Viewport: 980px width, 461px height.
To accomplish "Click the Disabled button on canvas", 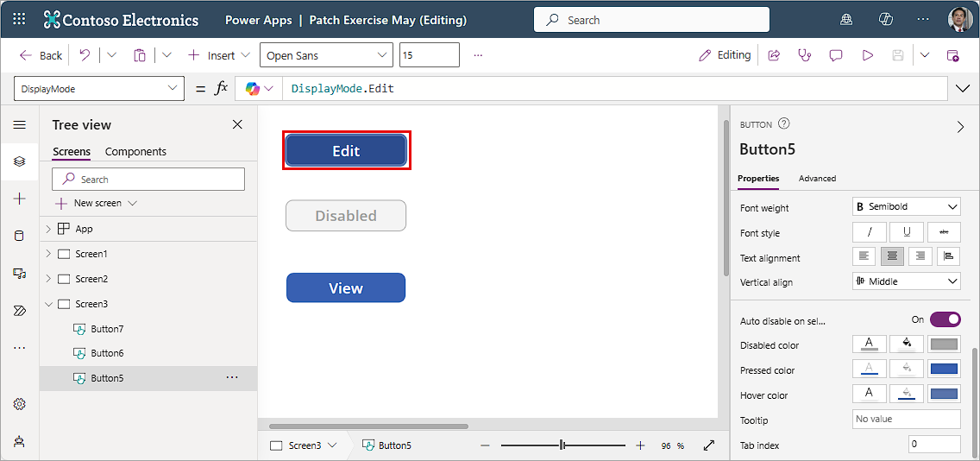I will pos(346,216).
